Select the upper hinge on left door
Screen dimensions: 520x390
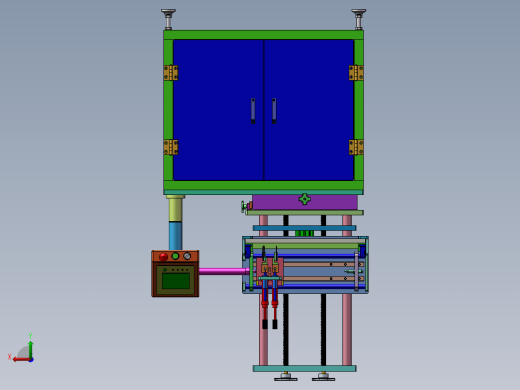click(x=171, y=73)
